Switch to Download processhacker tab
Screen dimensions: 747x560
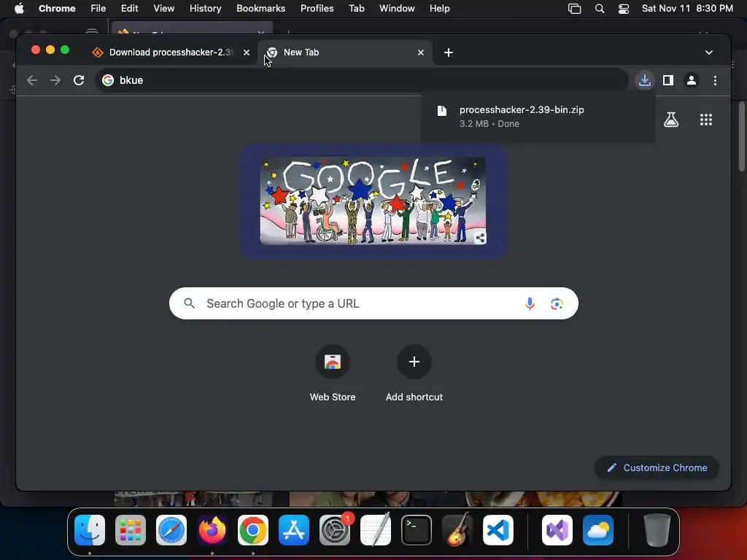tap(171, 52)
